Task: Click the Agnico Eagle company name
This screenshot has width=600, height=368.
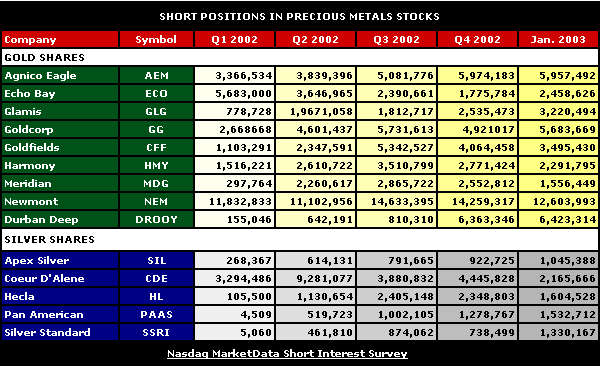Action: 40,75
